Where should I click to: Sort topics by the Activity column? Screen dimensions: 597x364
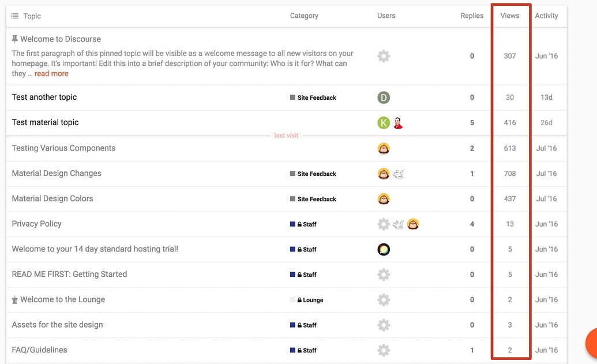[x=546, y=16]
